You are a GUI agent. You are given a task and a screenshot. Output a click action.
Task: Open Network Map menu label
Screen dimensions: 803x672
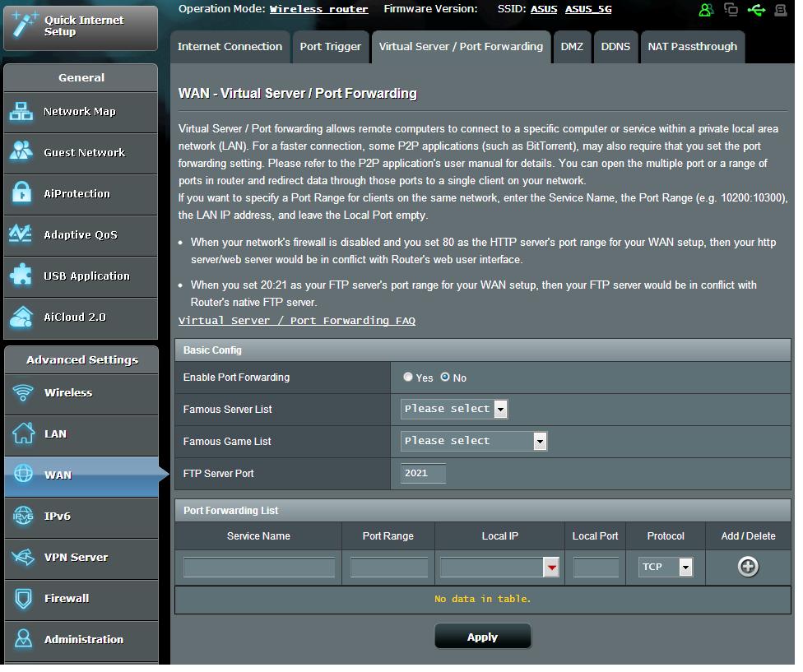tap(81, 112)
